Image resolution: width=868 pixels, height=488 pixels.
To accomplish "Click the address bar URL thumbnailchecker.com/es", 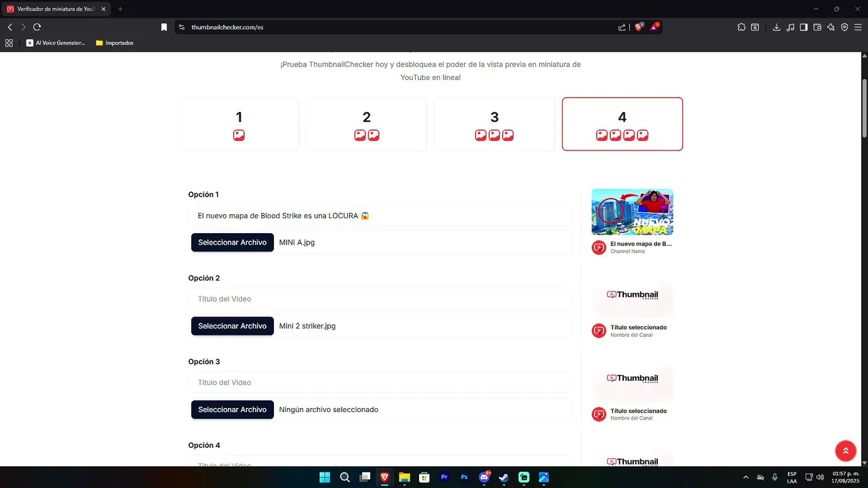I will [x=227, y=27].
